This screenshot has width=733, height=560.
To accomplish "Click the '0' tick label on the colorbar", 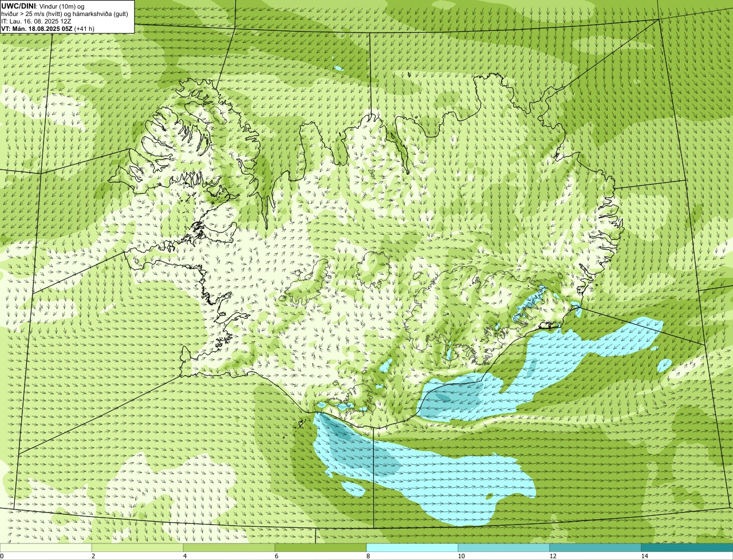I will click(2, 556).
